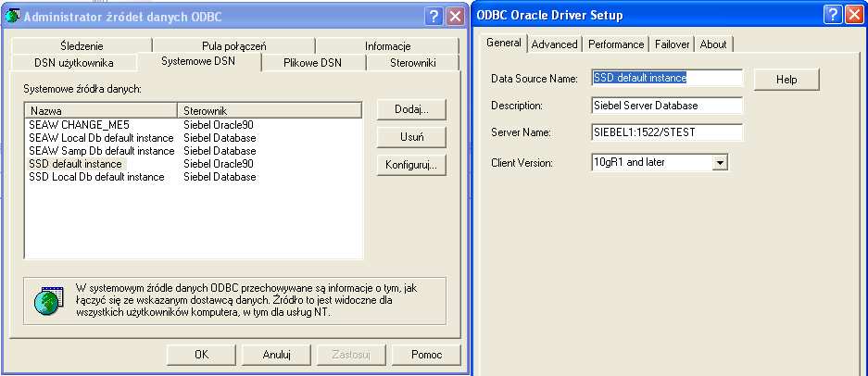The height and width of the screenshot is (376, 868).
Task: Click the Usuń button
Action: 411,137
